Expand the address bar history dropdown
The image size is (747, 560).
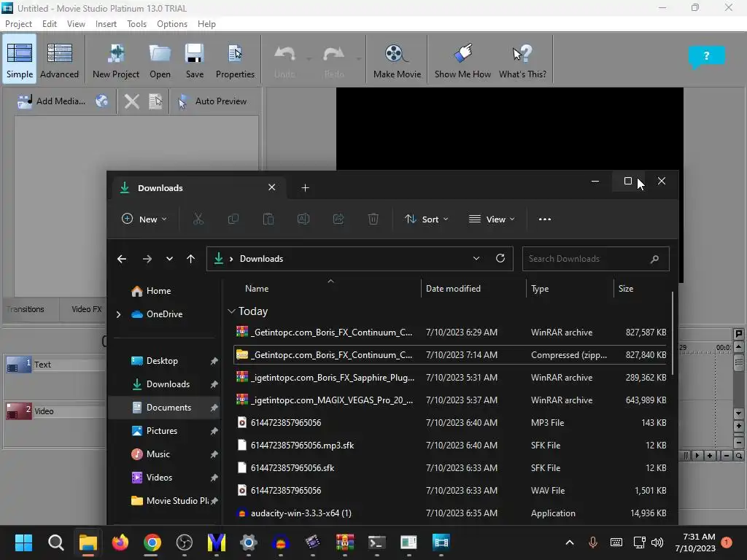tap(476, 258)
